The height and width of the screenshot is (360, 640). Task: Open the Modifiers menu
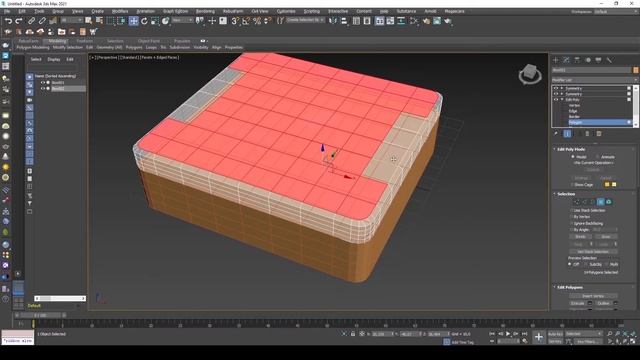(x=120, y=11)
